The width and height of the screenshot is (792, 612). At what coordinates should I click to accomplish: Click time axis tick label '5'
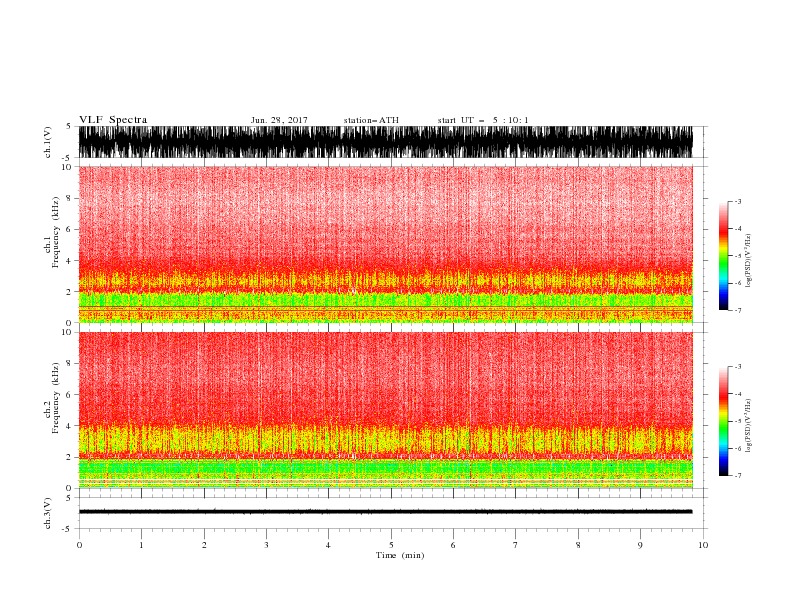click(391, 545)
